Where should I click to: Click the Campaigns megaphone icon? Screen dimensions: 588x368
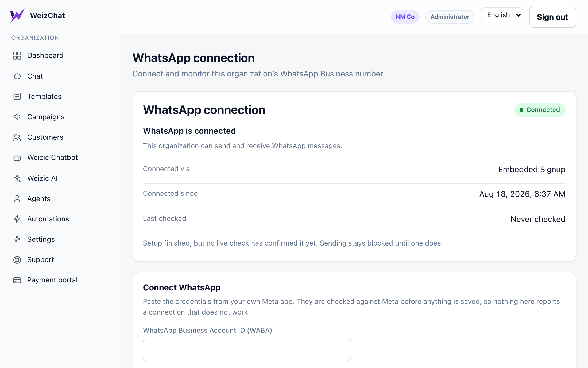coord(17,117)
